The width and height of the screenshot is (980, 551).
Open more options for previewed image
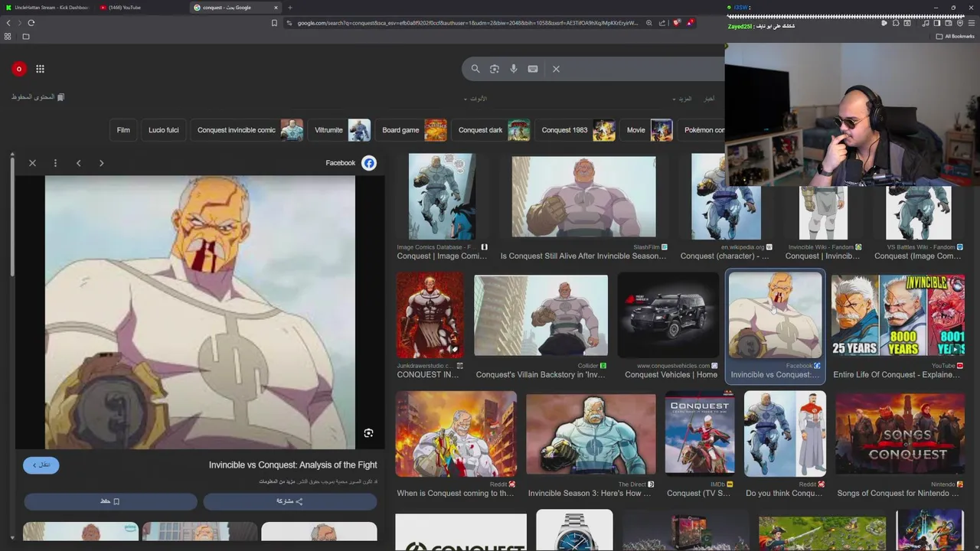[55, 163]
